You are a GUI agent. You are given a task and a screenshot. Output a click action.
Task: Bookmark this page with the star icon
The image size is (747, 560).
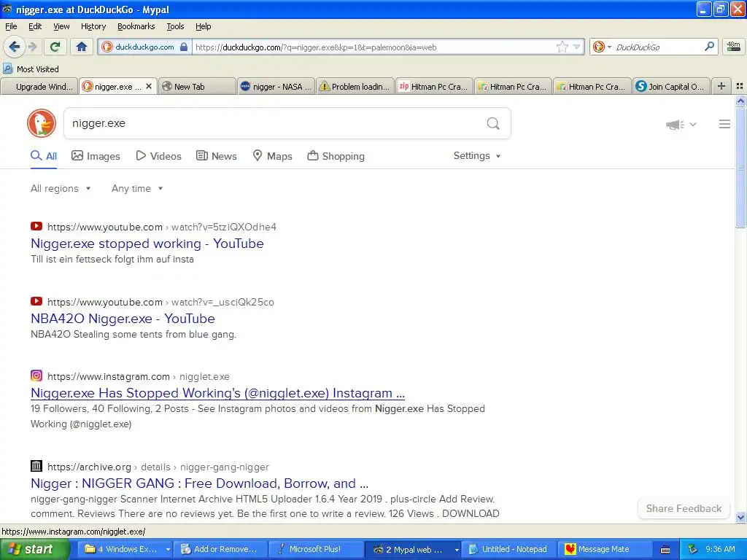click(x=562, y=47)
